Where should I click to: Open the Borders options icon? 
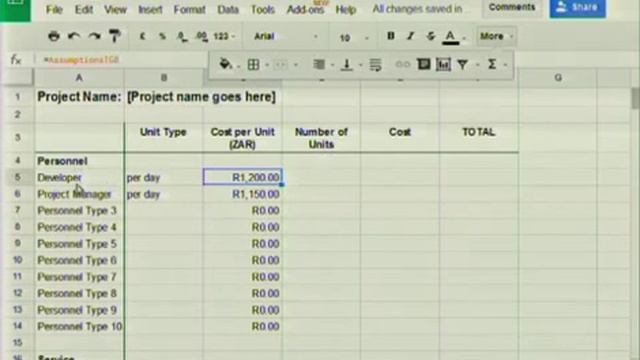253,64
